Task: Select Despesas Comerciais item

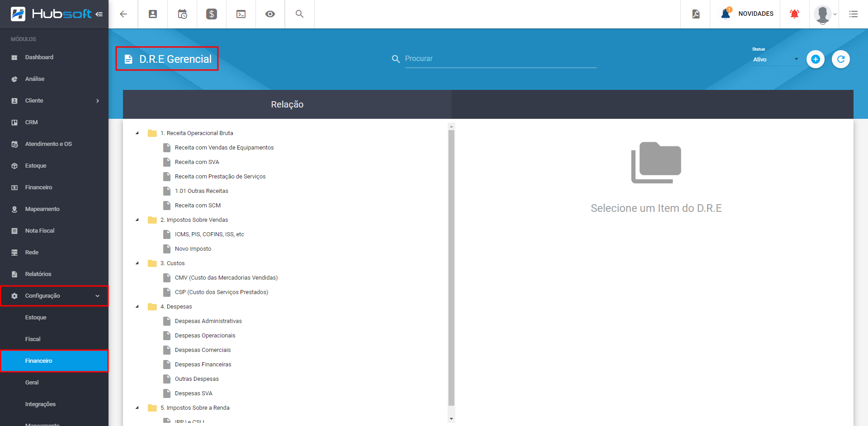Action: point(203,350)
